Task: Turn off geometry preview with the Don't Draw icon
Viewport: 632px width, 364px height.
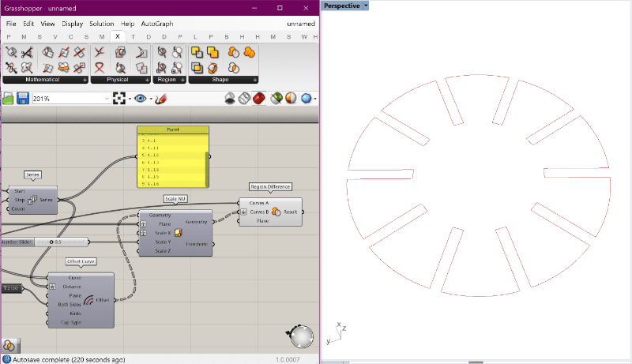Action: point(230,98)
